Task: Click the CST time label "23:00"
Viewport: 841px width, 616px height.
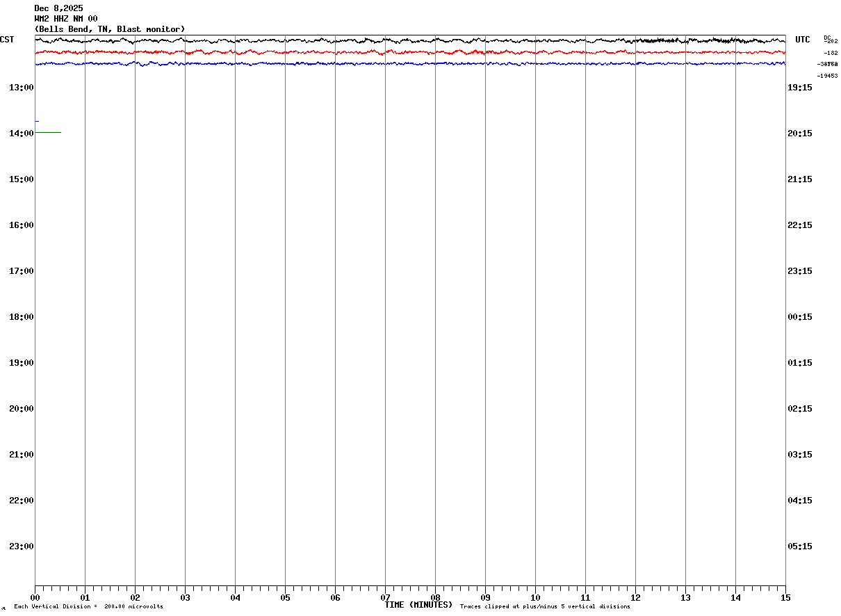Action: (22, 546)
